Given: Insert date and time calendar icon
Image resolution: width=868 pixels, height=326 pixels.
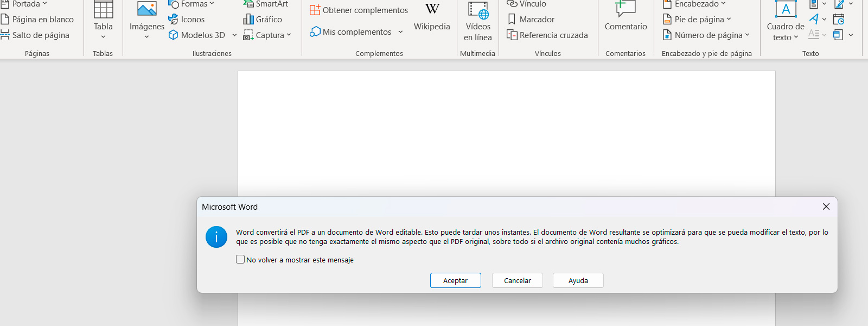Looking at the screenshot, I should 839,20.
